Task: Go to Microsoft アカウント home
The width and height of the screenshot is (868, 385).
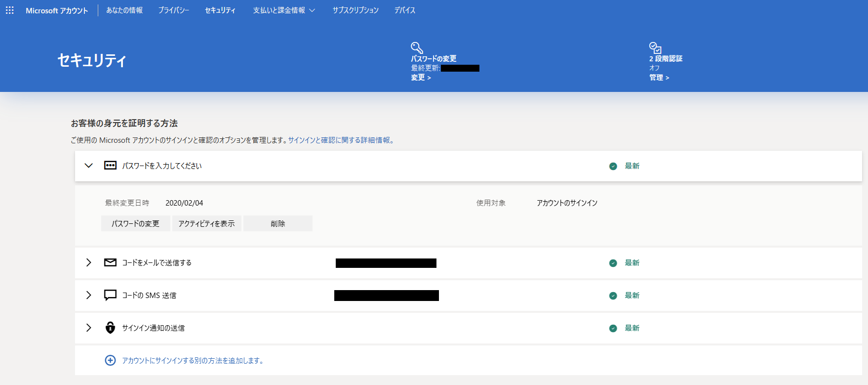Action: pyautogui.click(x=57, y=10)
